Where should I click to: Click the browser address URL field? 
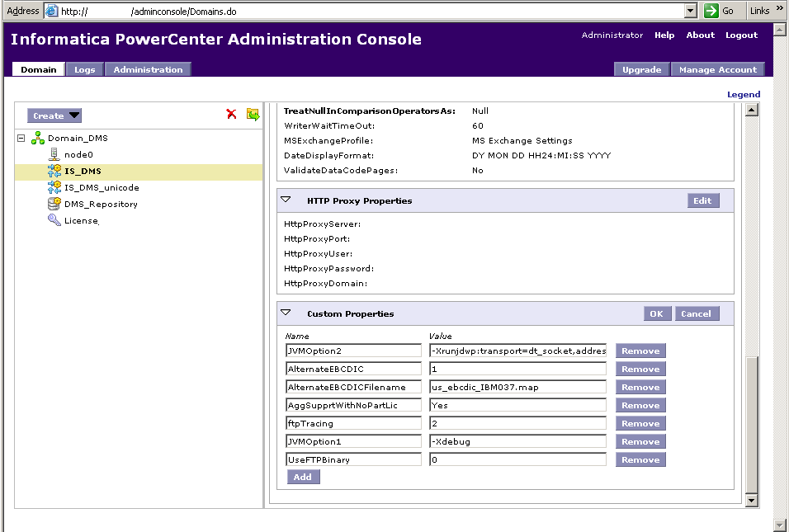[371, 11]
